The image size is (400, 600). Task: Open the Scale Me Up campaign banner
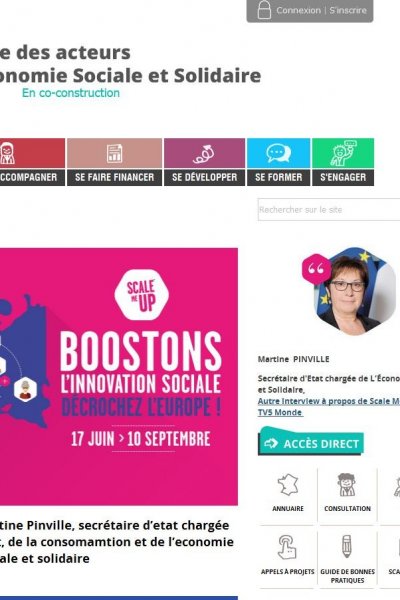click(x=119, y=377)
